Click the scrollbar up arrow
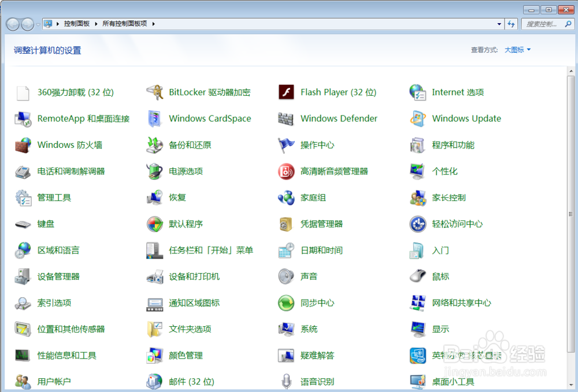The image size is (578, 392). tap(571, 70)
